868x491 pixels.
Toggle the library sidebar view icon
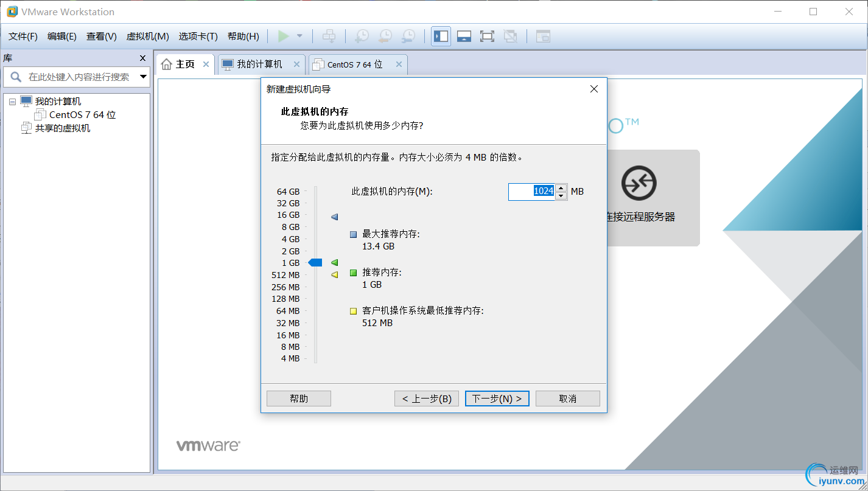tap(441, 37)
